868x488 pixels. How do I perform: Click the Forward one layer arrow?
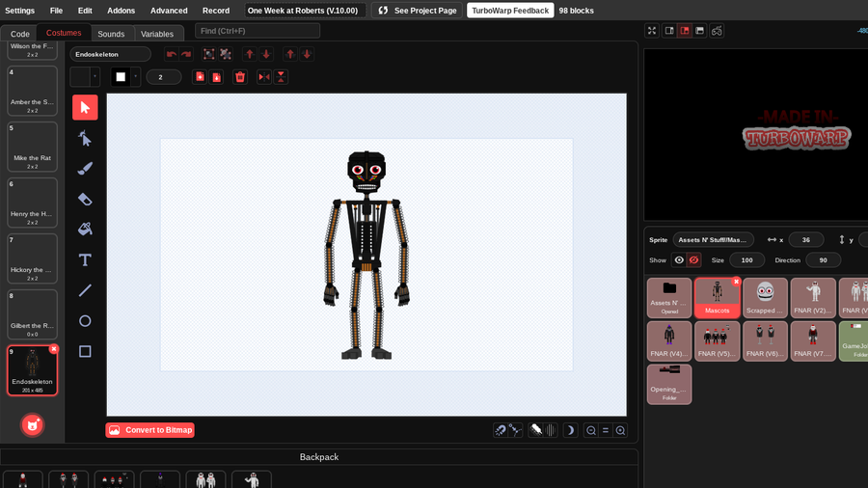tap(250, 54)
